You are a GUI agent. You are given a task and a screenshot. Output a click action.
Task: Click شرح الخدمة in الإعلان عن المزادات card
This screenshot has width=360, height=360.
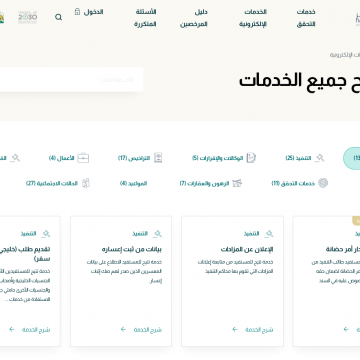259,330
